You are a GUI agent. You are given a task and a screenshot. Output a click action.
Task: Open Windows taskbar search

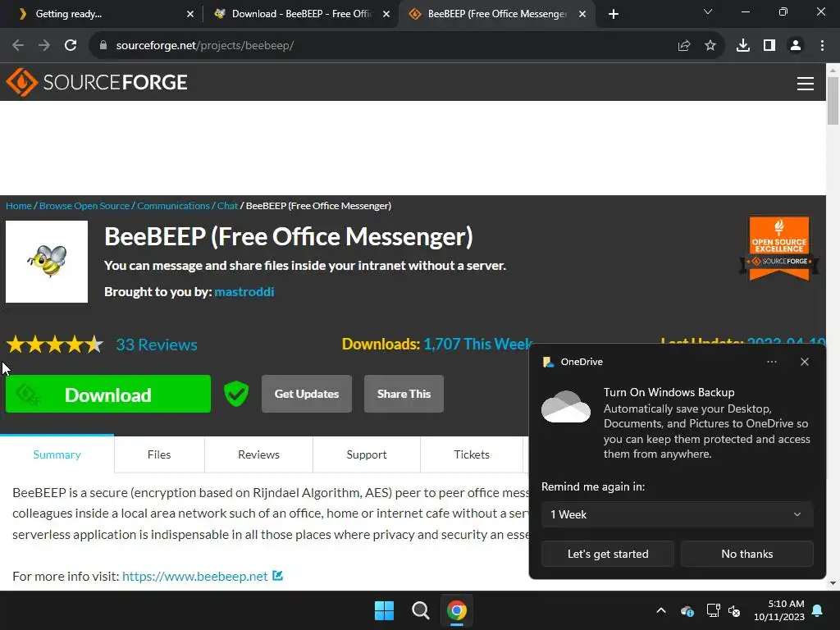coord(421,610)
